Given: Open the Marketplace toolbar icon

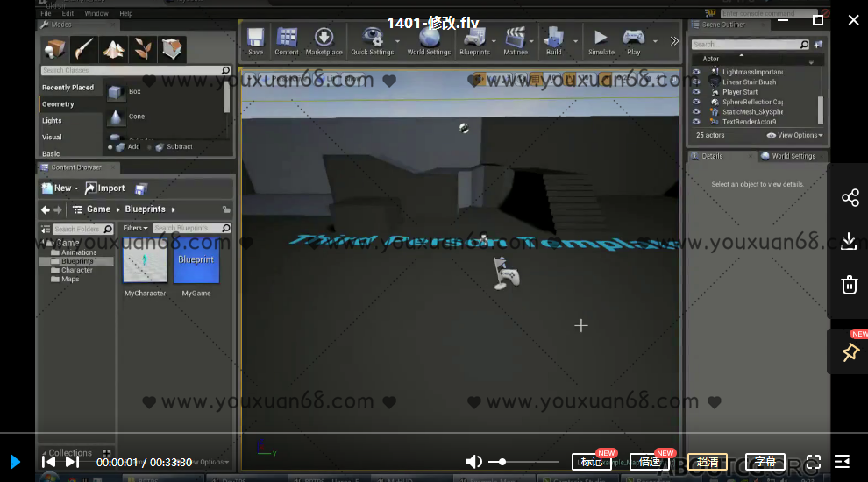Looking at the screenshot, I should (324, 41).
